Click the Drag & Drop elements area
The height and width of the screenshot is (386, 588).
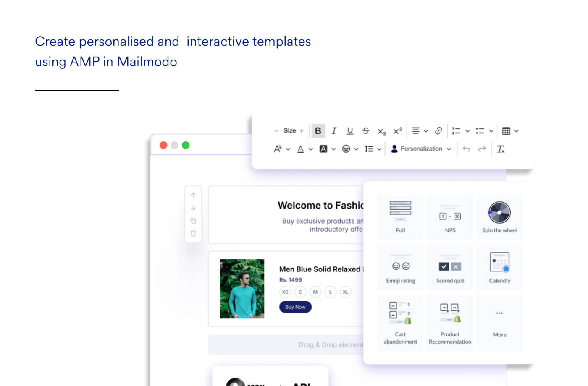[286, 344]
